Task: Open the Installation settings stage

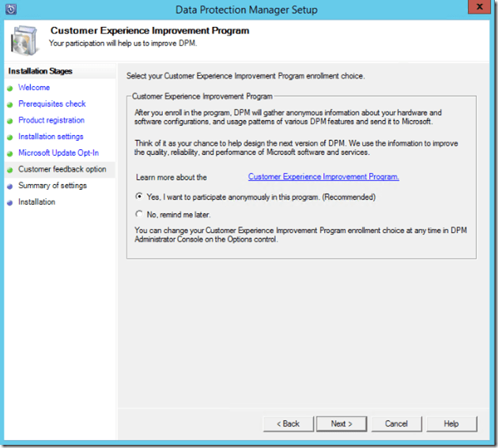Action: pyautogui.click(x=51, y=137)
